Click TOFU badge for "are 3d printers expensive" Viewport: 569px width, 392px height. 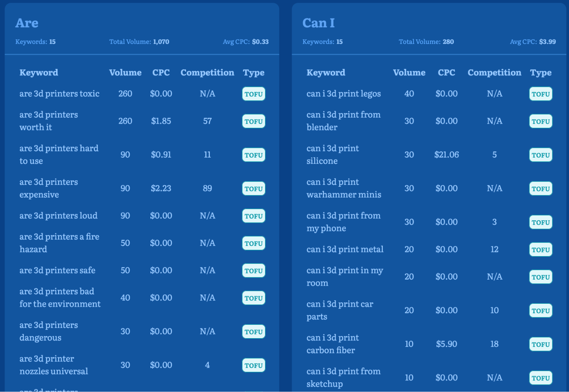[254, 188]
